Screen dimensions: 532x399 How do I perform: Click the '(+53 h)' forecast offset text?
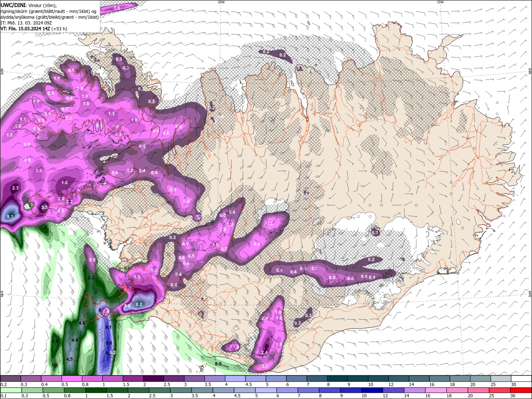coord(59,28)
